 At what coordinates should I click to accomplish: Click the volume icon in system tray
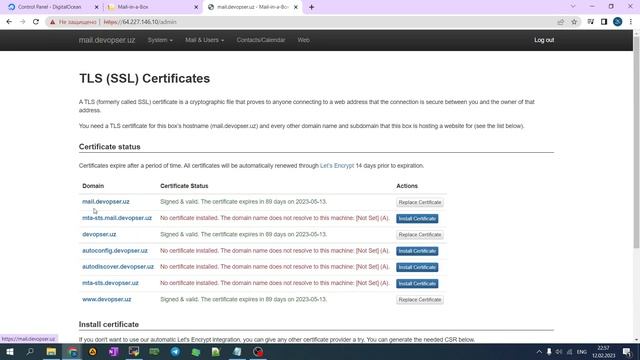point(559,352)
